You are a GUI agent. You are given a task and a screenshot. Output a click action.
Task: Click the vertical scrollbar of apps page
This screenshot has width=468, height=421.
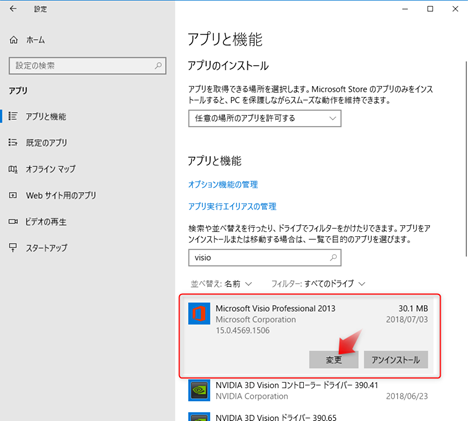tap(466, 159)
